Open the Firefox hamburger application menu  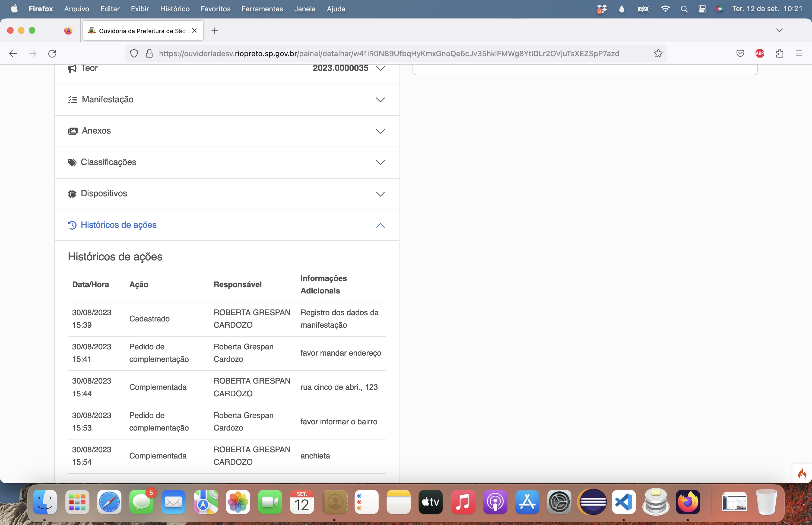[799, 53]
